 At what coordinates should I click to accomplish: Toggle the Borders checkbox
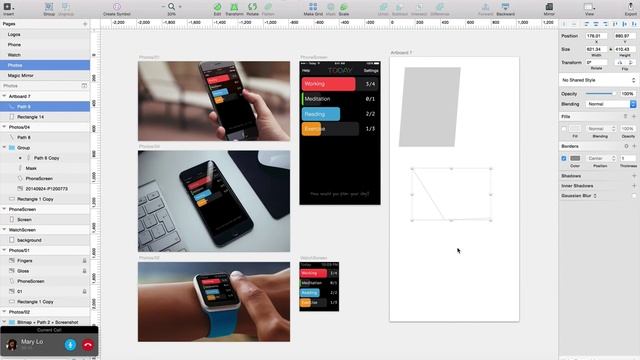pyautogui.click(x=564, y=158)
